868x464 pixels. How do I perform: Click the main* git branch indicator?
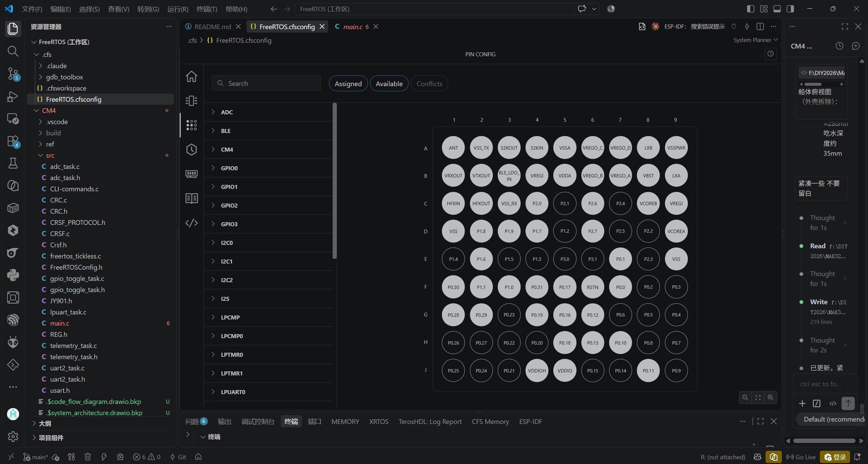tap(36, 457)
